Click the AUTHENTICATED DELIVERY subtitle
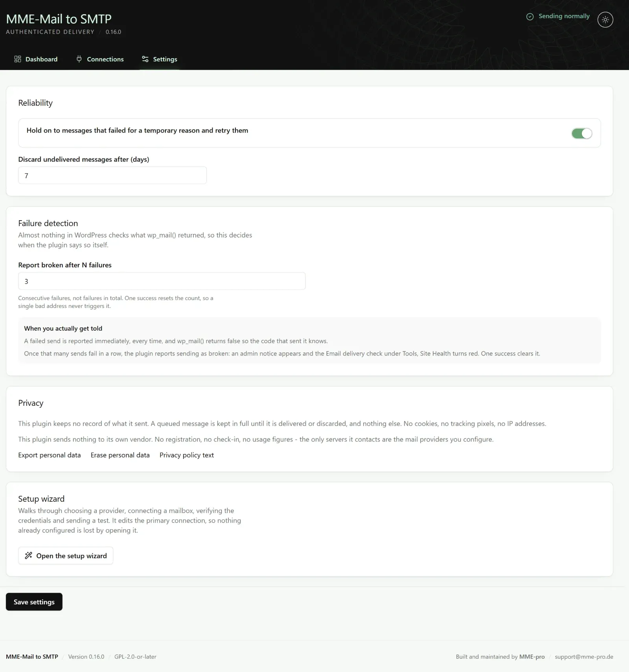 point(50,32)
